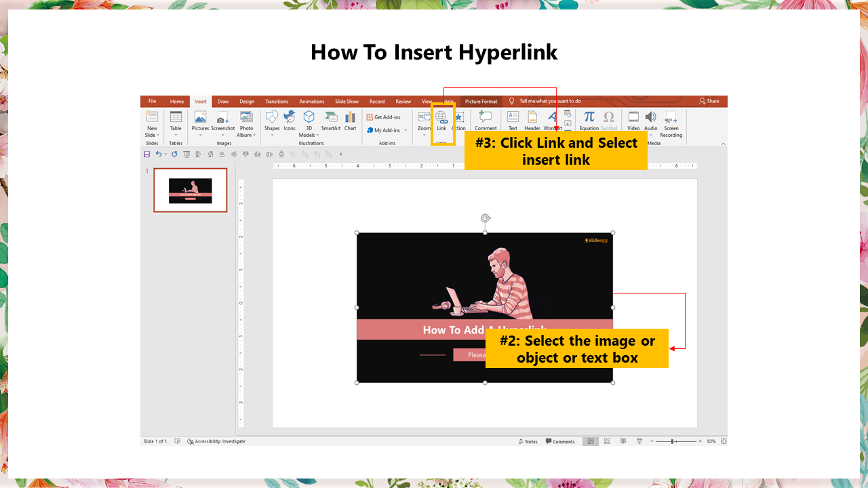Click the Audio speaker icon

coord(650,117)
